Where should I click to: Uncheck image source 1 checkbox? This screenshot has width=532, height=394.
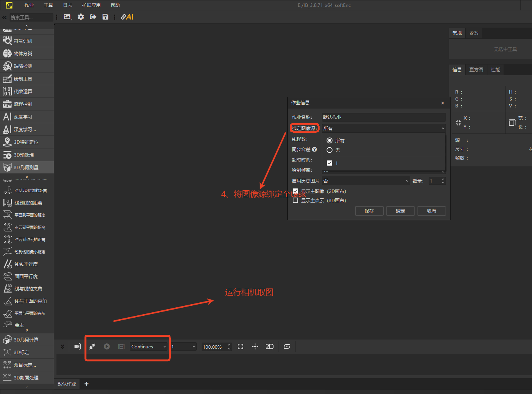coord(330,163)
